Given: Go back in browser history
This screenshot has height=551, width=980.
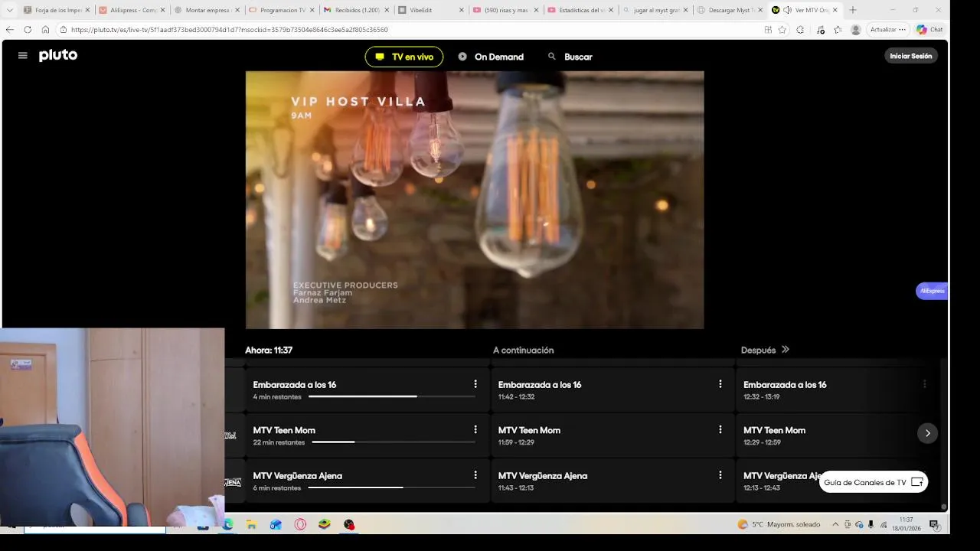Looking at the screenshot, I should 9,30.
